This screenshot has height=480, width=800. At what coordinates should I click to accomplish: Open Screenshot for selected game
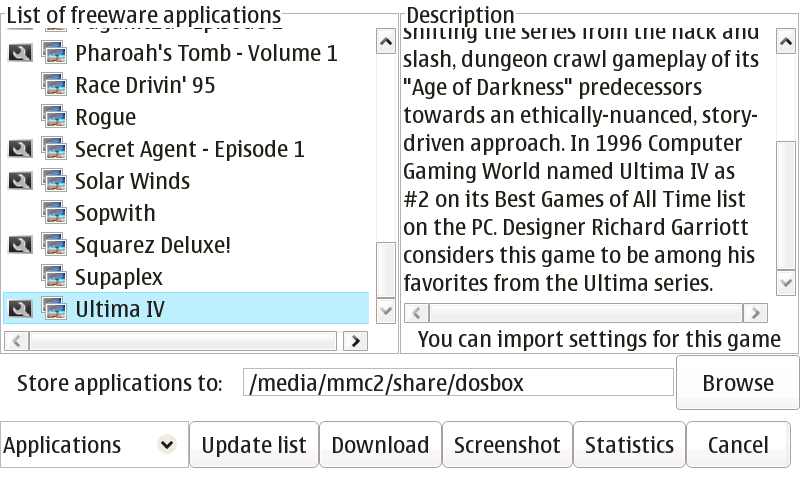click(x=507, y=445)
